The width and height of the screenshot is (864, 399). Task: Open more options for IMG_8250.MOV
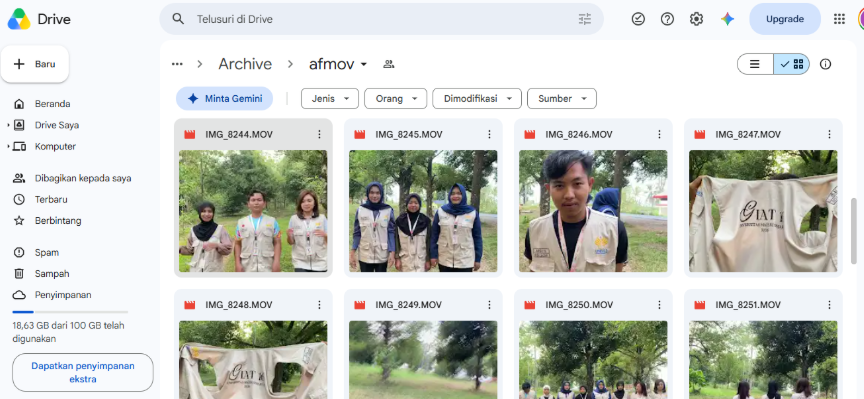[659, 305]
